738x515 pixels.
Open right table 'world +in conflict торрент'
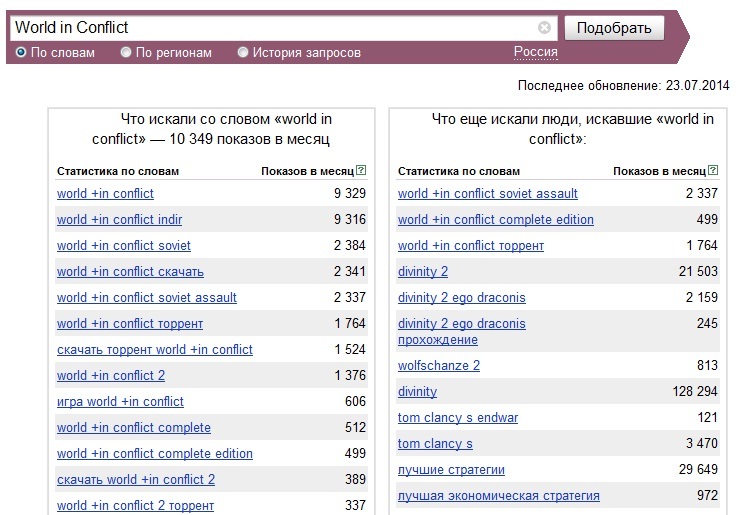pos(471,245)
